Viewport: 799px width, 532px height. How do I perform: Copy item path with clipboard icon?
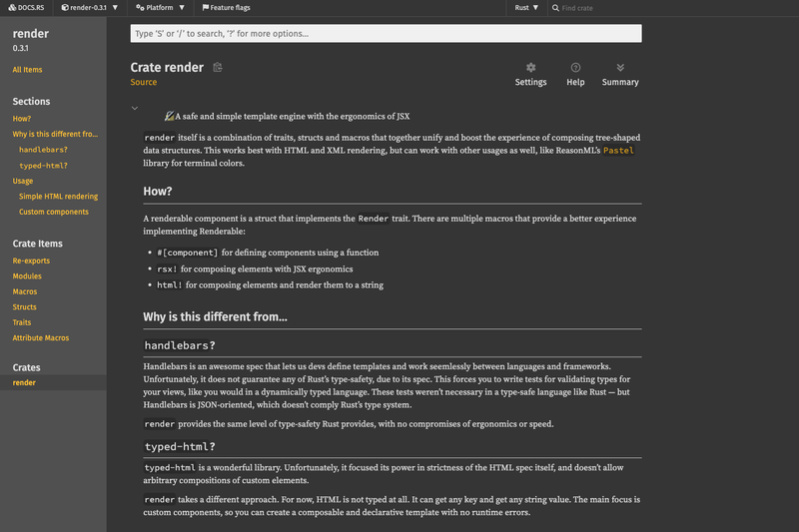[218, 67]
